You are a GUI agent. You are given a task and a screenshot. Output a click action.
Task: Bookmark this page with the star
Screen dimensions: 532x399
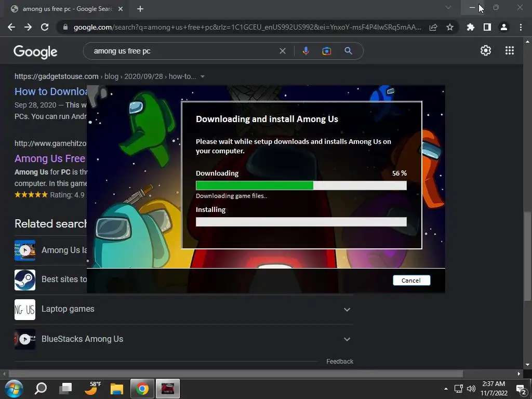(x=450, y=27)
